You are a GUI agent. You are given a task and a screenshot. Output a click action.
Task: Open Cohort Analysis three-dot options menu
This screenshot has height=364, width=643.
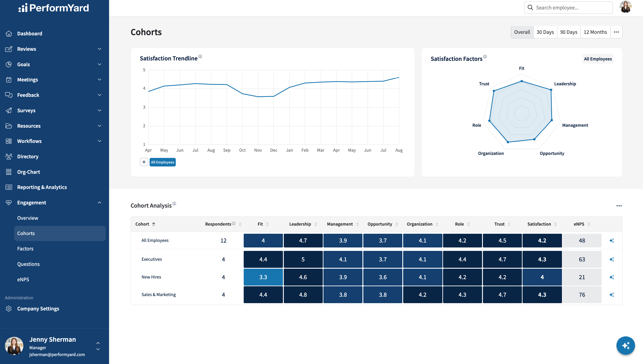pos(619,205)
